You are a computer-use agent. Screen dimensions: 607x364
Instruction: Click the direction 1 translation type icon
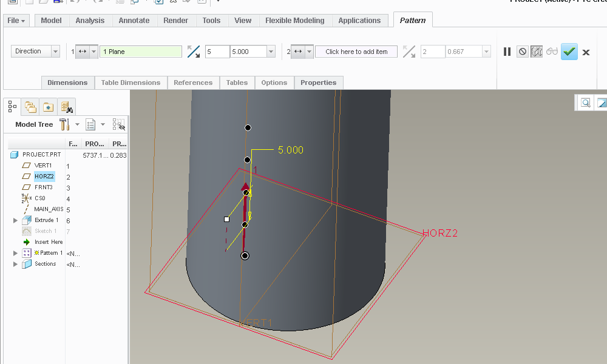pyautogui.click(x=83, y=52)
